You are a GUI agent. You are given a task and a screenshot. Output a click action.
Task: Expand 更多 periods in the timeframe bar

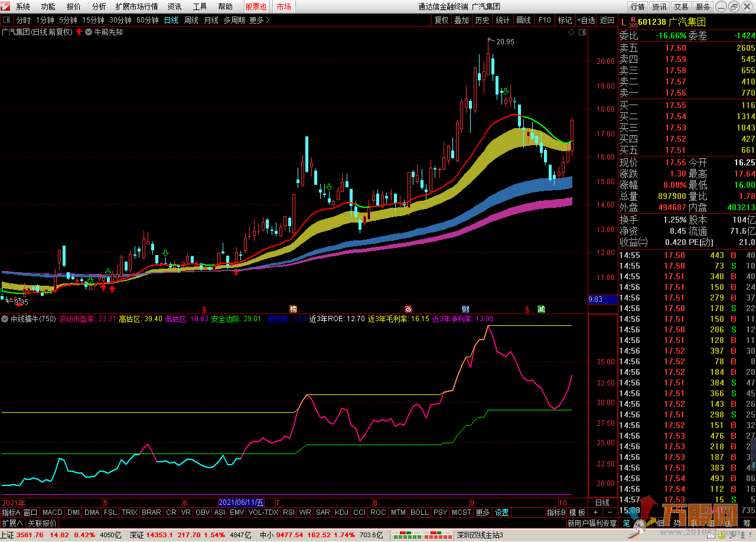click(x=259, y=20)
